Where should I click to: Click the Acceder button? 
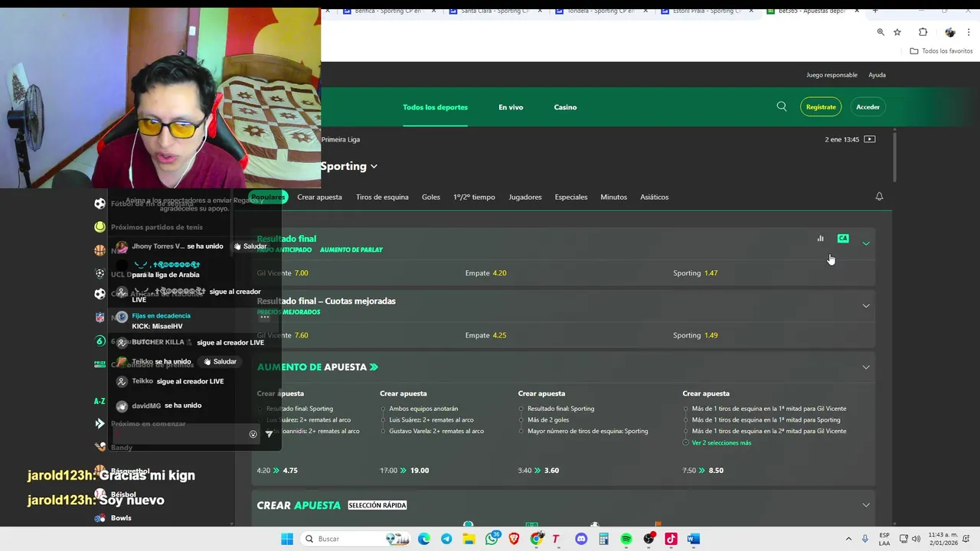coord(867,107)
